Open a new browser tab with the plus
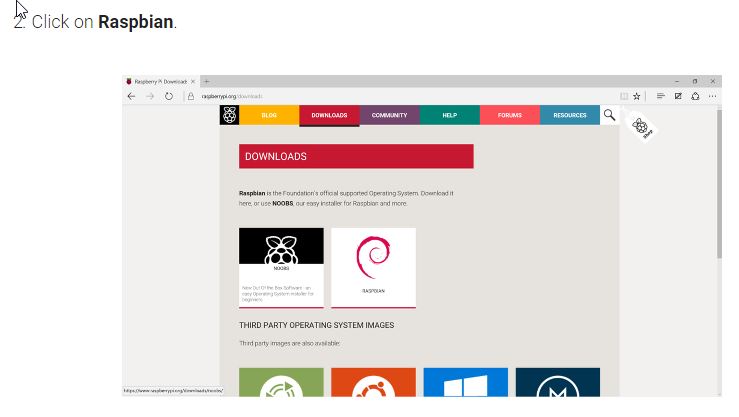The image size is (739, 417). pyautogui.click(x=206, y=82)
